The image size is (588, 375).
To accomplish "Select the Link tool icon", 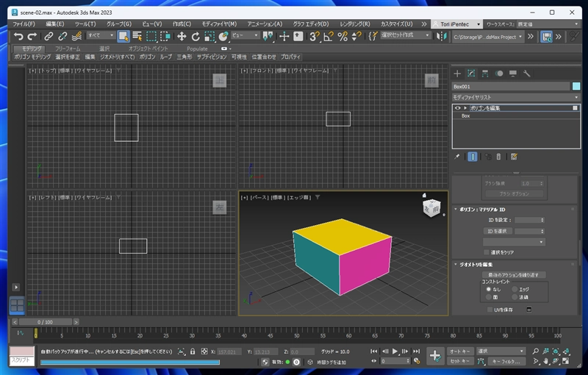I will tap(49, 36).
